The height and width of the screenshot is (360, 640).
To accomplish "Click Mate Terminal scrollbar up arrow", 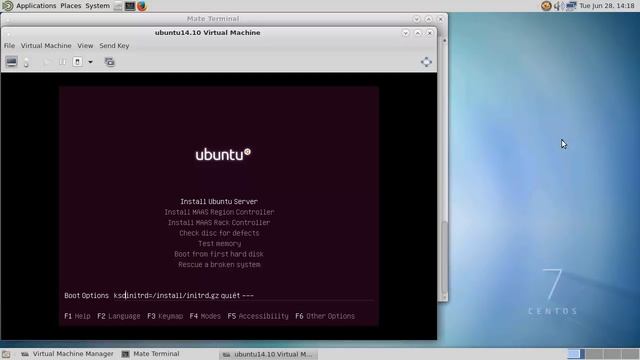I will (x=444, y=40).
